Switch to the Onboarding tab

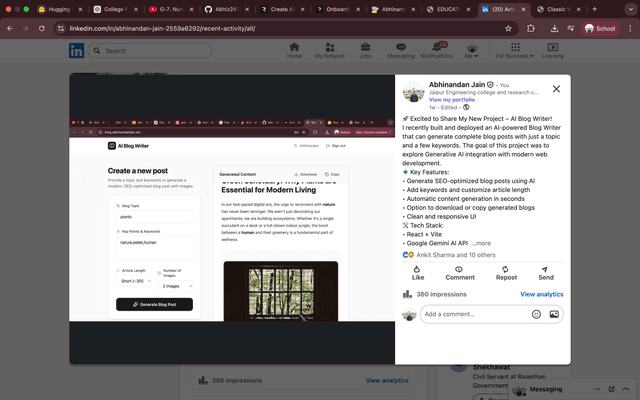pos(337,9)
